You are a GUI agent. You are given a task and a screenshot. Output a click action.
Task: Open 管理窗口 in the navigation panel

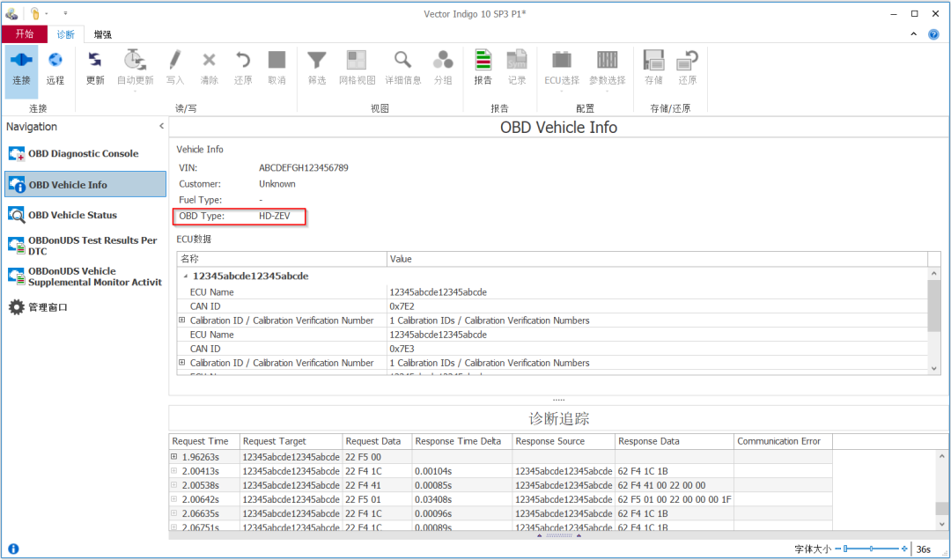point(48,307)
